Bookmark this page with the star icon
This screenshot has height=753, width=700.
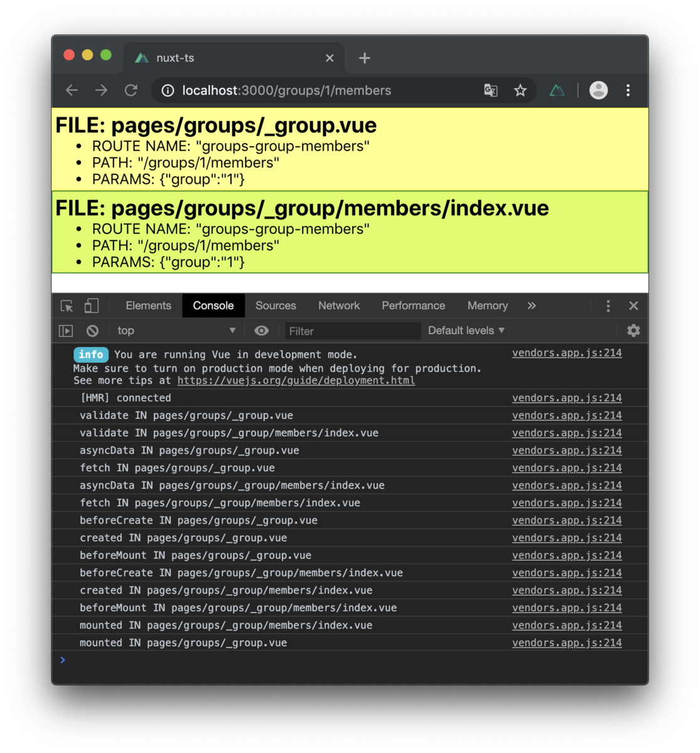pos(520,90)
